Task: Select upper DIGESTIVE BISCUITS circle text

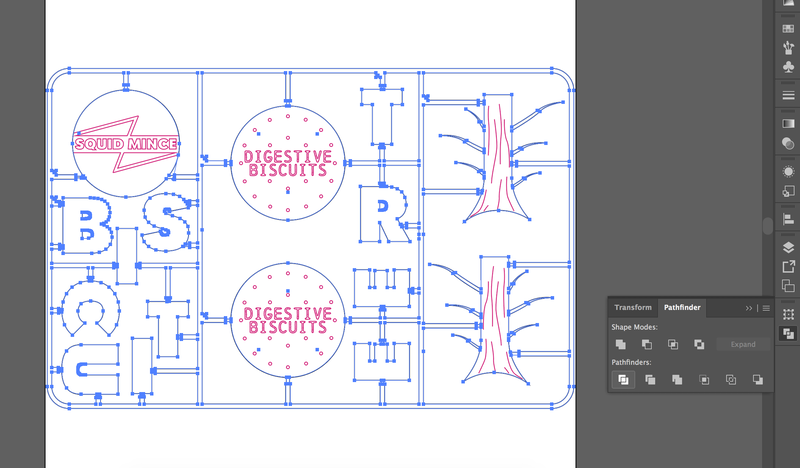Action: point(288,163)
